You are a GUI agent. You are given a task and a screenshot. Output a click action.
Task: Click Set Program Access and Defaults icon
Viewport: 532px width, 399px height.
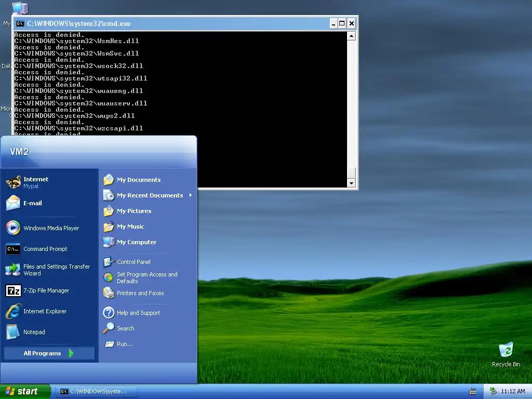pyautogui.click(x=109, y=277)
